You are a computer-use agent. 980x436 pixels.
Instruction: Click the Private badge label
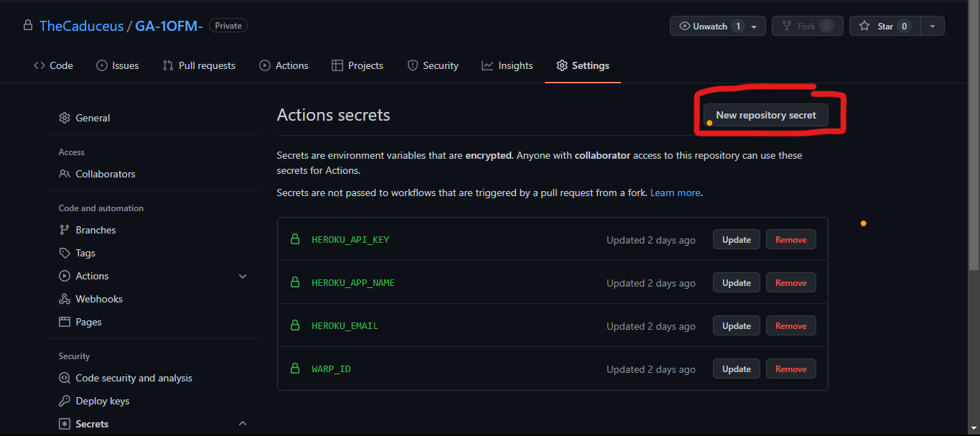pyautogui.click(x=228, y=26)
